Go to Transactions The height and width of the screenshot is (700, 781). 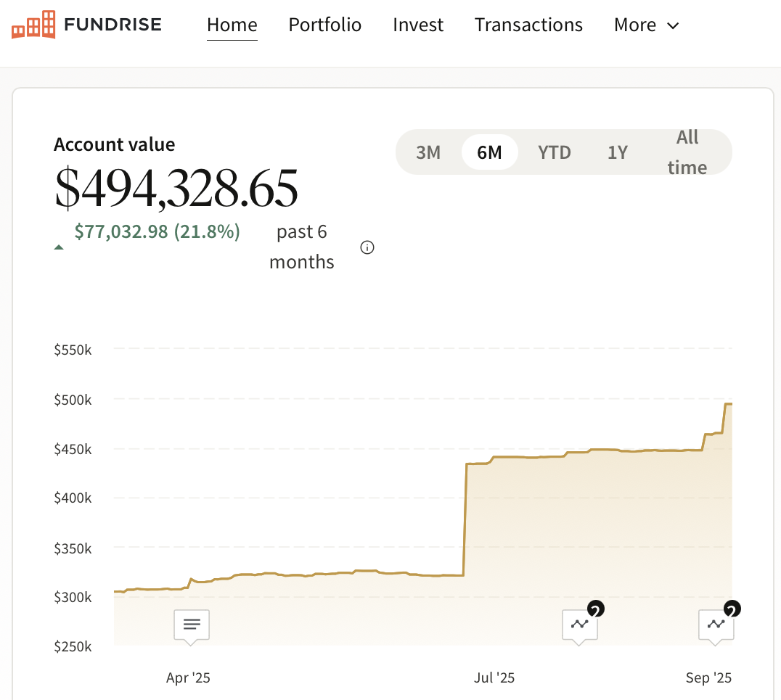[x=528, y=25]
